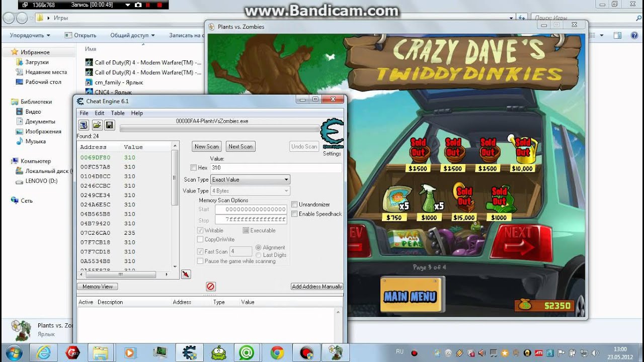Select the Last Digits radio button
Image resolution: width=644 pixels, height=362 pixels.
pyautogui.click(x=259, y=255)
